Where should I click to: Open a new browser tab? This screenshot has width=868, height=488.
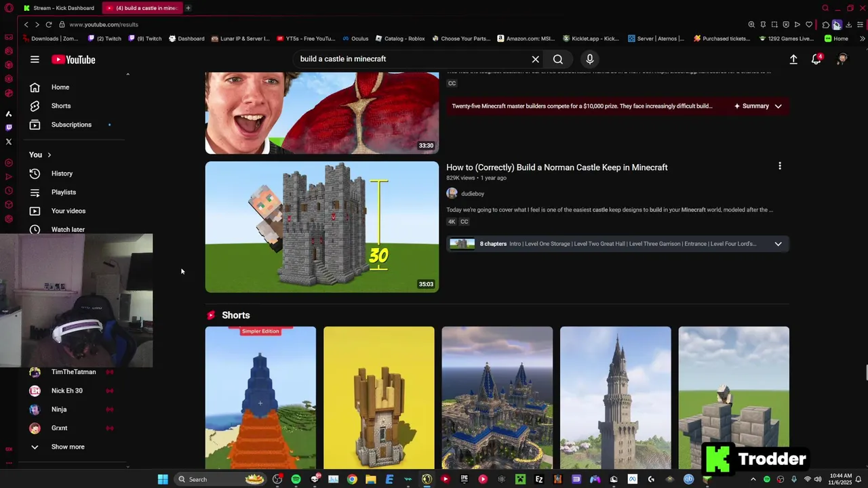click(188, 8)
